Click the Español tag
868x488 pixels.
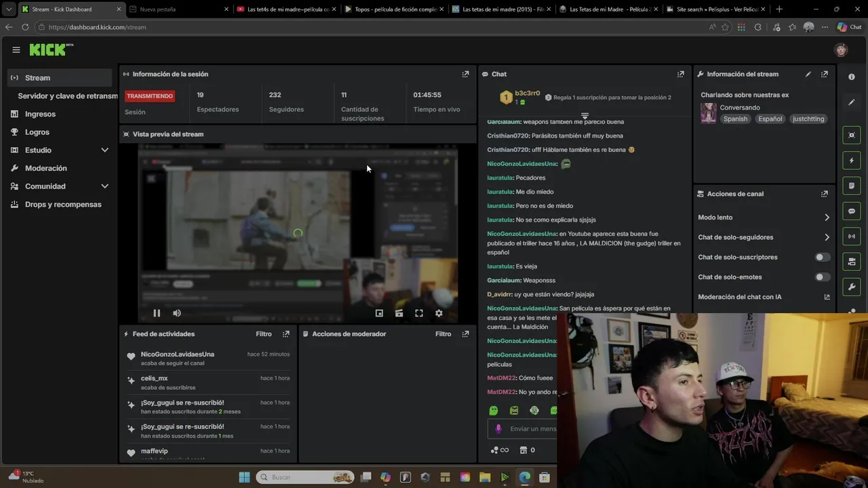coord(770,119)
